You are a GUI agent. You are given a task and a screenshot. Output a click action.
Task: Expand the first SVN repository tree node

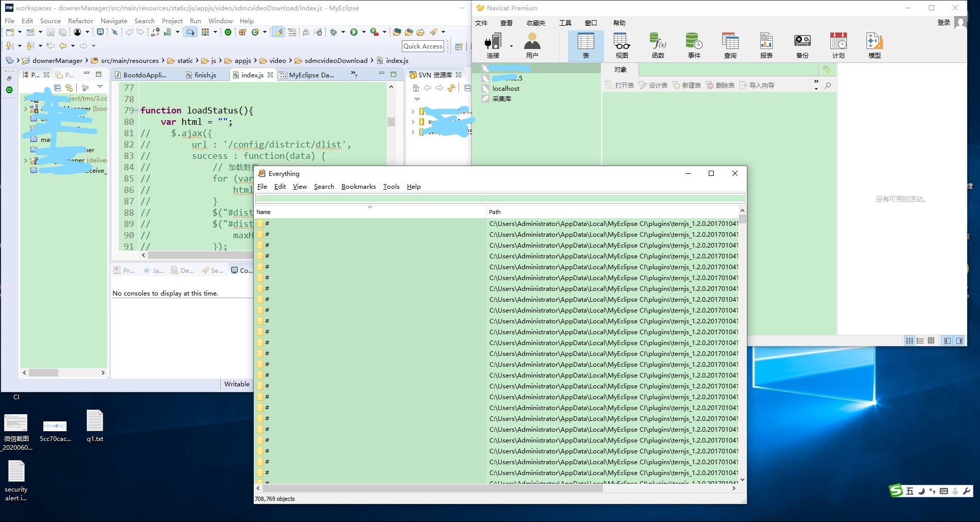(x=413, y=111)
